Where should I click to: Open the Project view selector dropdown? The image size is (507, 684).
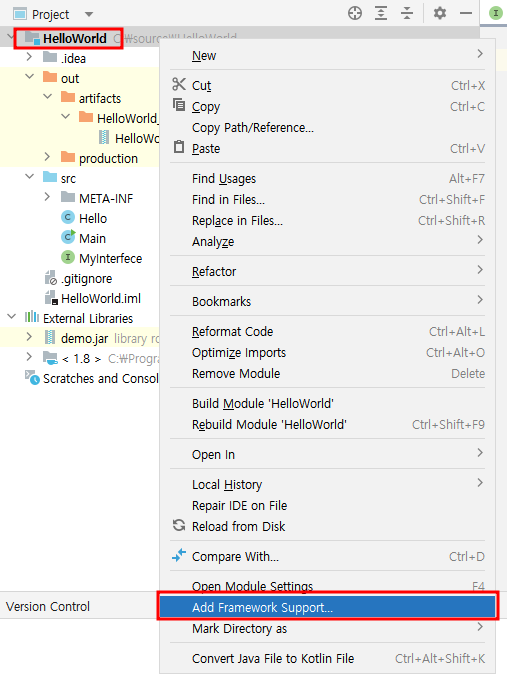point(89,14)
